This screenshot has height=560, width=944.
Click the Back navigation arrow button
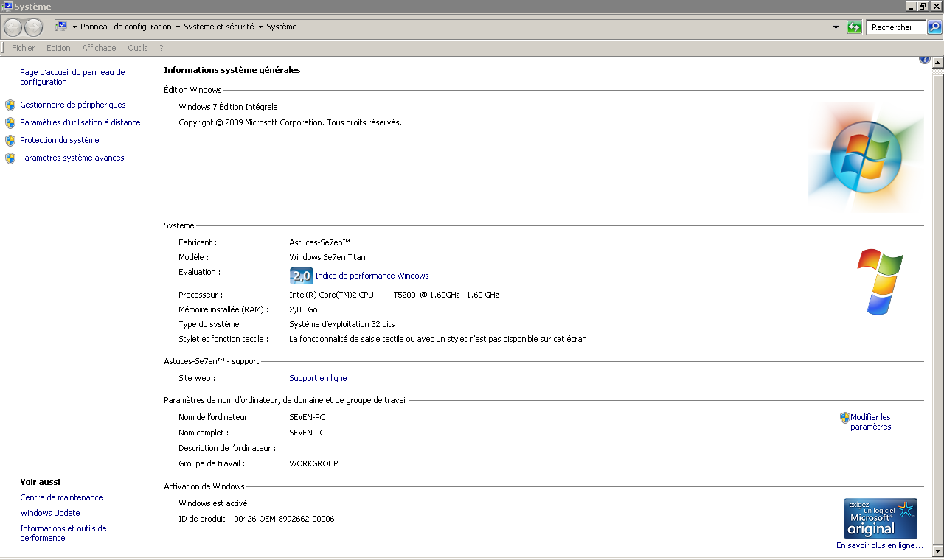tap(13, 27)
